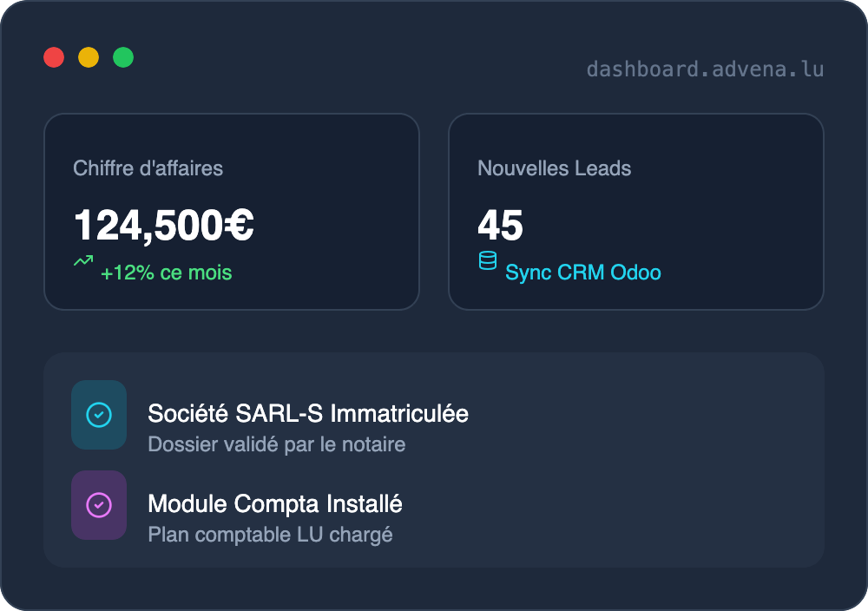Click the cyan database sync icon
The image size is (868, 611).
[488, 260]
